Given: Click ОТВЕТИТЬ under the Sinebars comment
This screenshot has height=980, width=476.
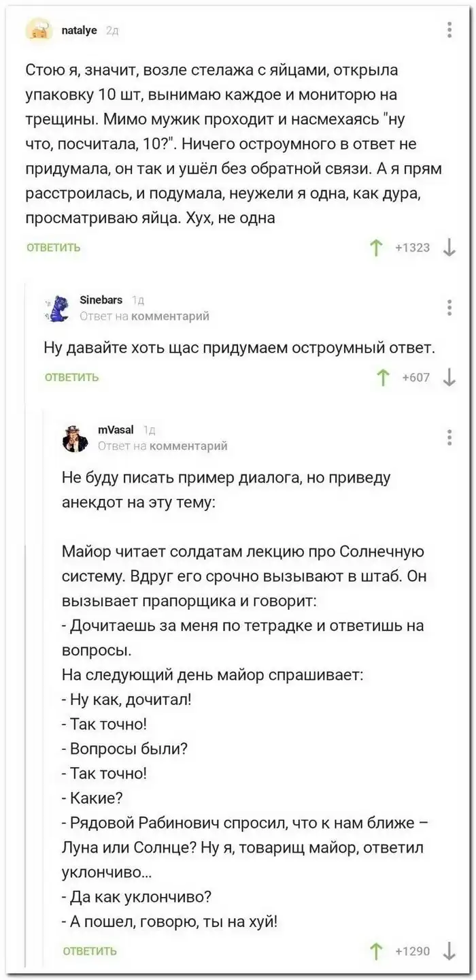Looking at the screenshot, I should [71, 377].
